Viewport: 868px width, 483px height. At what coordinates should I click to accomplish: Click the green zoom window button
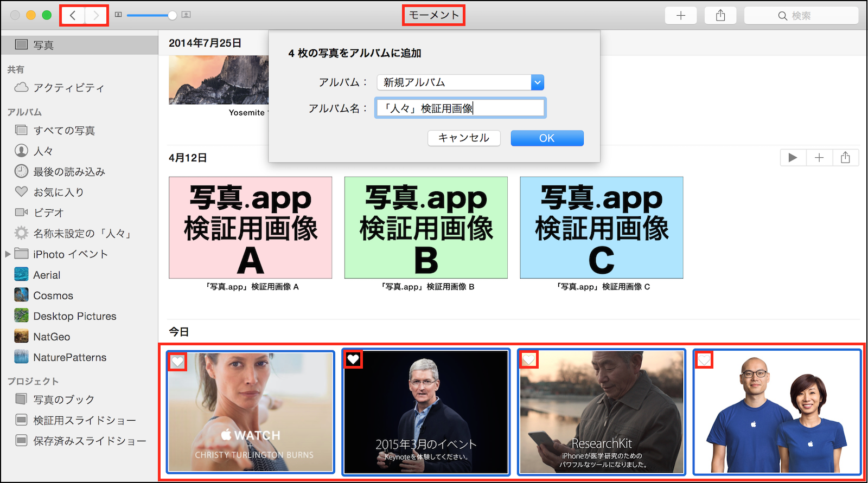(47, 15)
